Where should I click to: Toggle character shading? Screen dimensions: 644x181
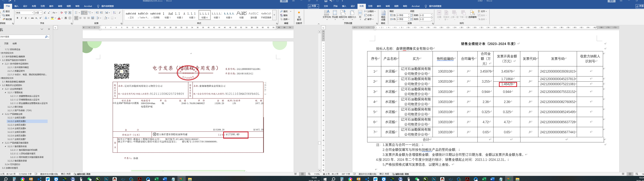coord(66,18)
